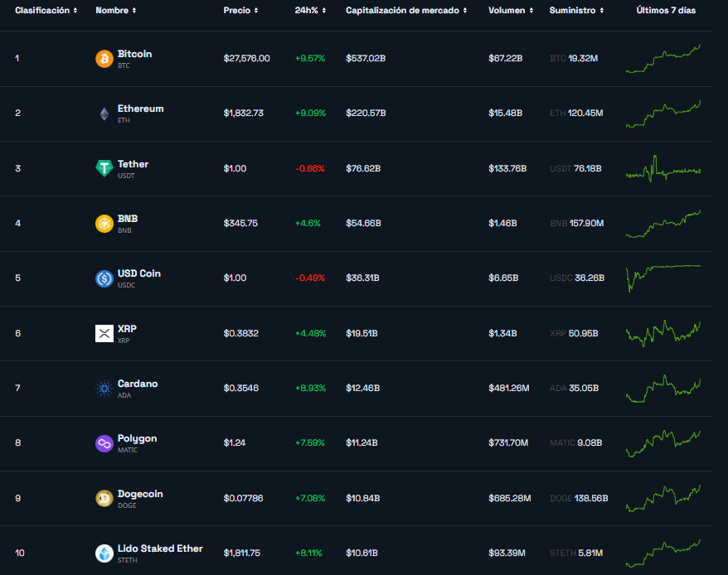Click the Últimos 7 días header
Screen dimensions: 728x575
[x=666, y=10]
